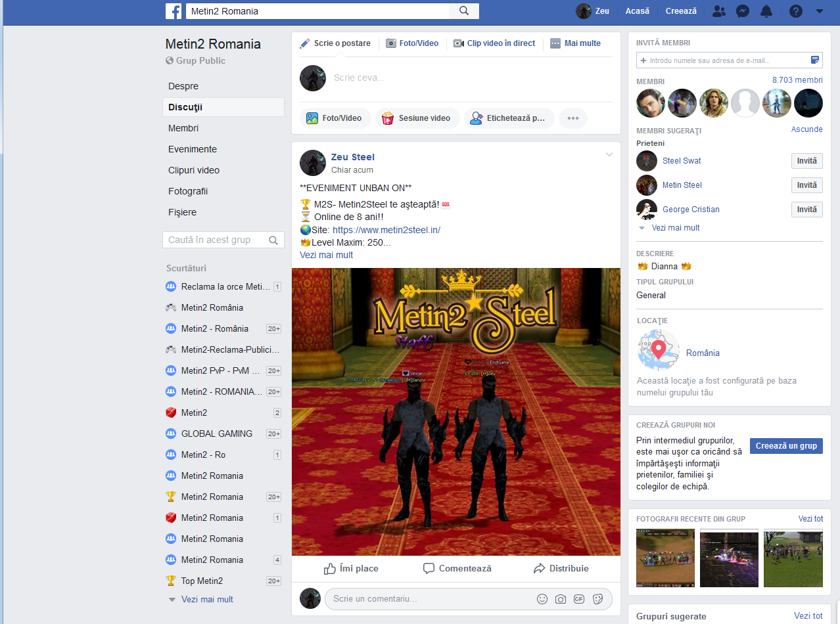
Task: Expand Vezi mai mult under Scurtături
Action: click(207, 599)
